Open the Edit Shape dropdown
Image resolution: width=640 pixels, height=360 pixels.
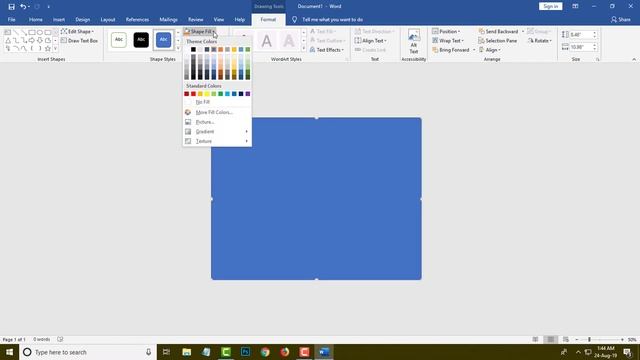click(x=77, y=31)
